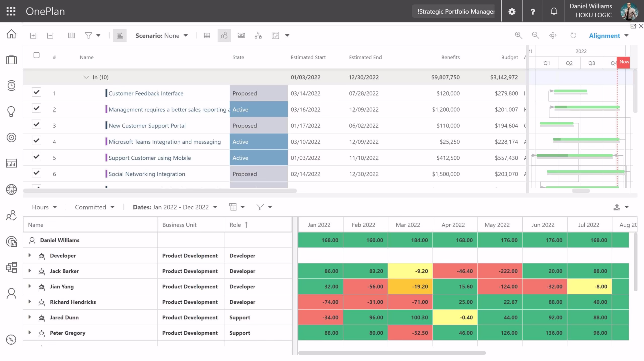Open the help question mark icon
The image size is (644, 361).
[x=533, y=12]
